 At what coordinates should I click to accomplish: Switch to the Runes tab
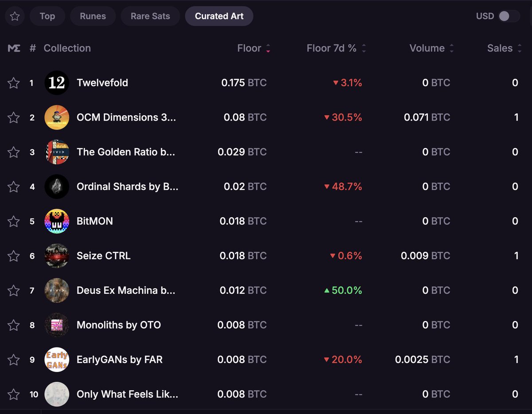93,16
